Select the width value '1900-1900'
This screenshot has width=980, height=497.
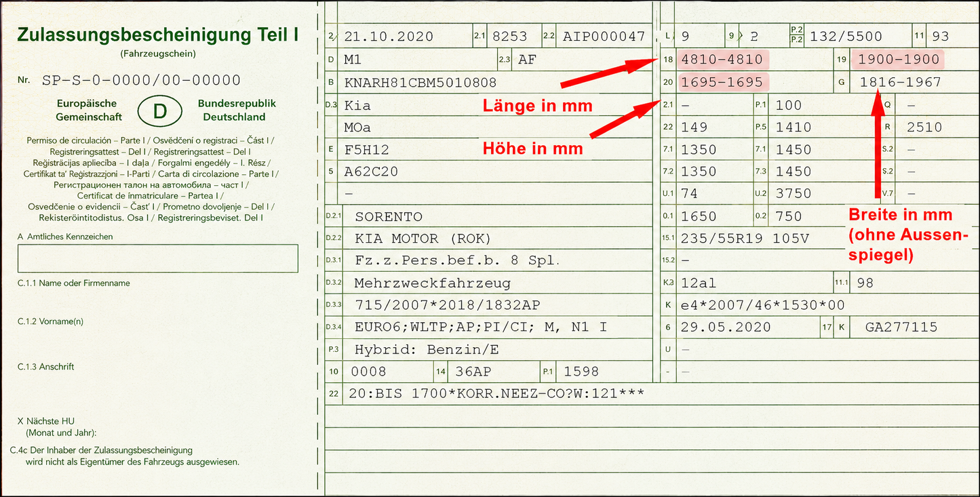pyautogui.click(x=899, y=60)
